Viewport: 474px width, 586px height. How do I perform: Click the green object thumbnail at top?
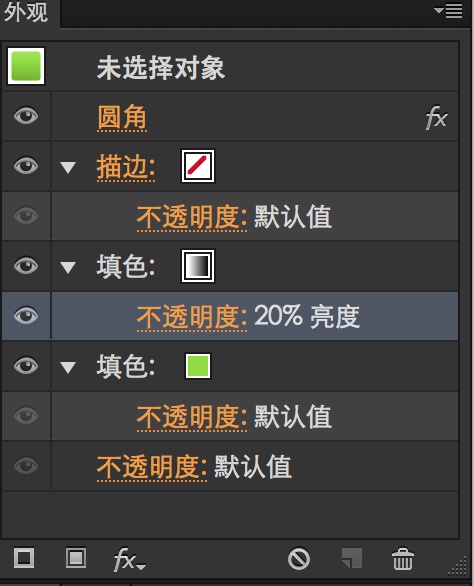point(26,66)
